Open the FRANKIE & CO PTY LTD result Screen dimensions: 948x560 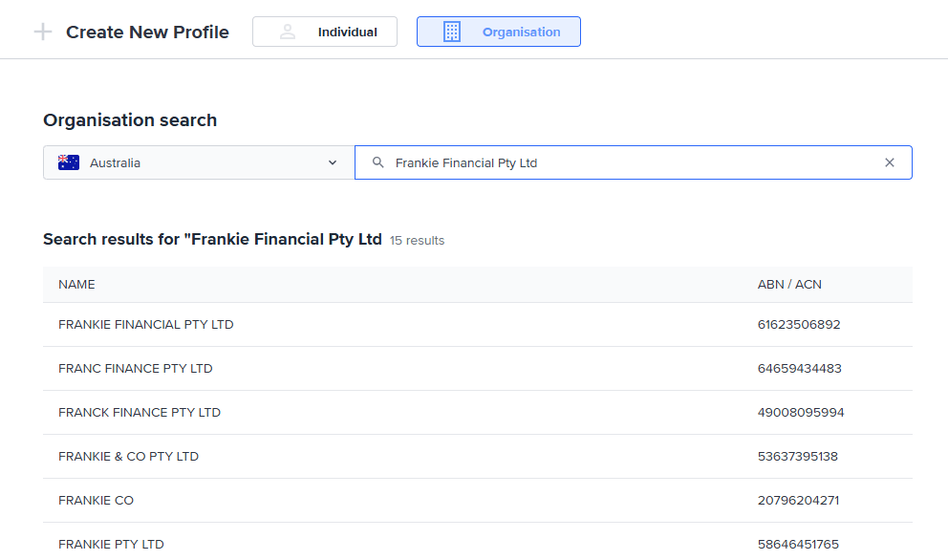point(128,456)
